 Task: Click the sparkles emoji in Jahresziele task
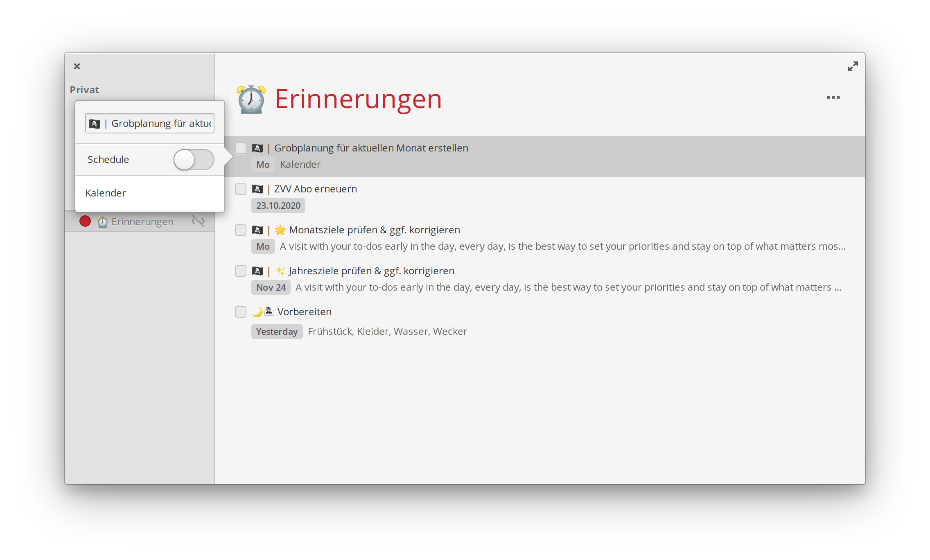pos(280,271)
